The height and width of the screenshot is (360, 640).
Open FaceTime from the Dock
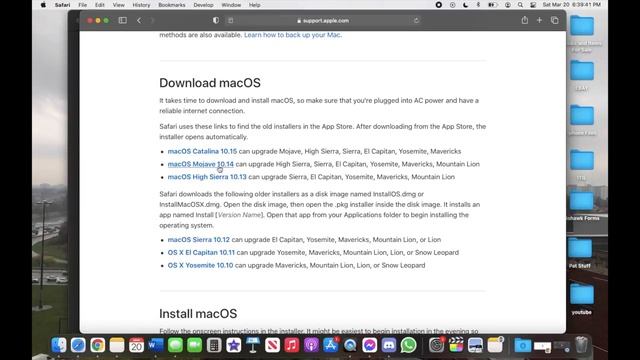[x=194, y=345]
